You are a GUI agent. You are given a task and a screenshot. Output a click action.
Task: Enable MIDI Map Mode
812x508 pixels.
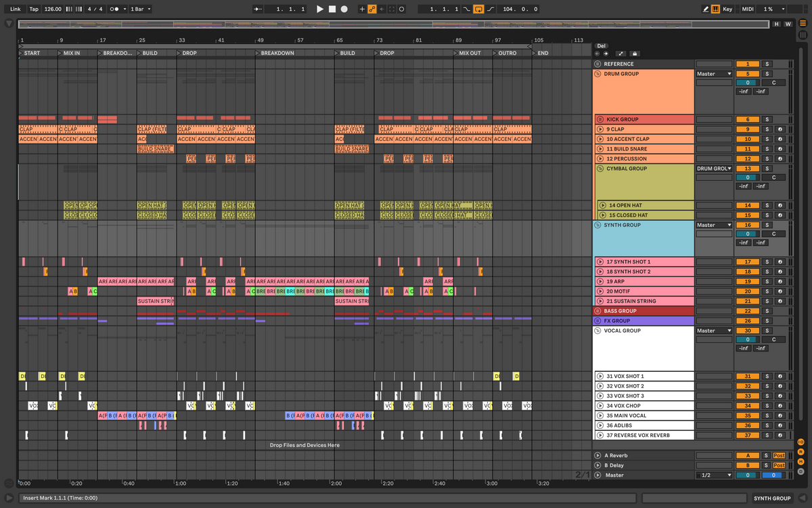(x=748, y=9)
